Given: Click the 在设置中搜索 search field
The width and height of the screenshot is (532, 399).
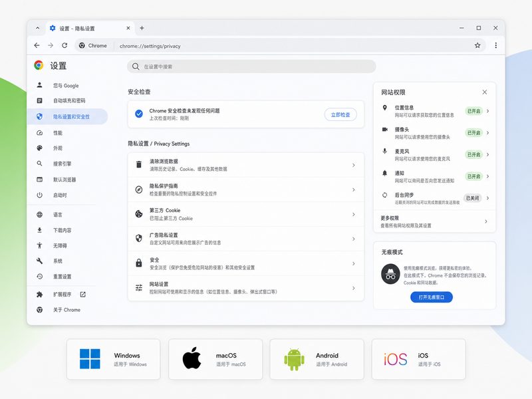Looking at the screenshot, I should pyautogui.click(x=251, y=66).
